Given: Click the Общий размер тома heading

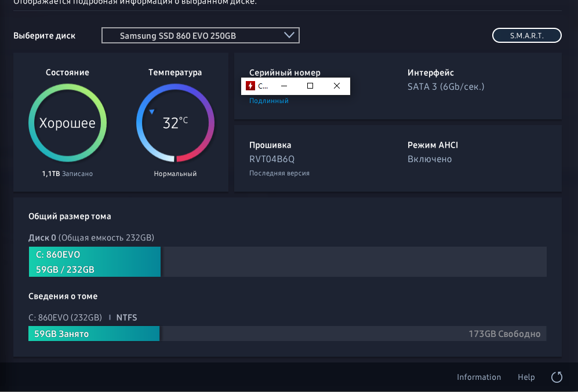Looking at the screenshot, I should pos(70,216).
